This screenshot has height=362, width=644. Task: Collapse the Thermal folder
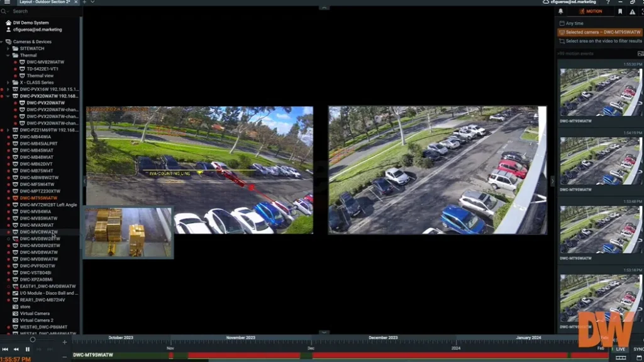(x=8, y=55)
